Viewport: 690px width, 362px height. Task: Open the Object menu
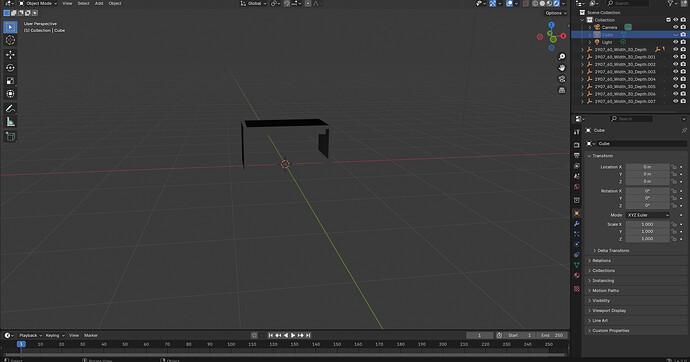(x=115, y=4)
